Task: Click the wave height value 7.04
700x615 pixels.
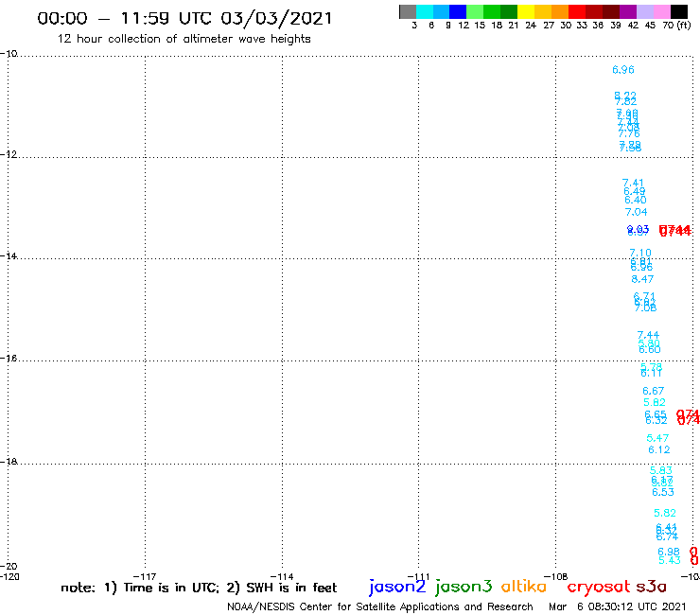Action: click(637, 212)
